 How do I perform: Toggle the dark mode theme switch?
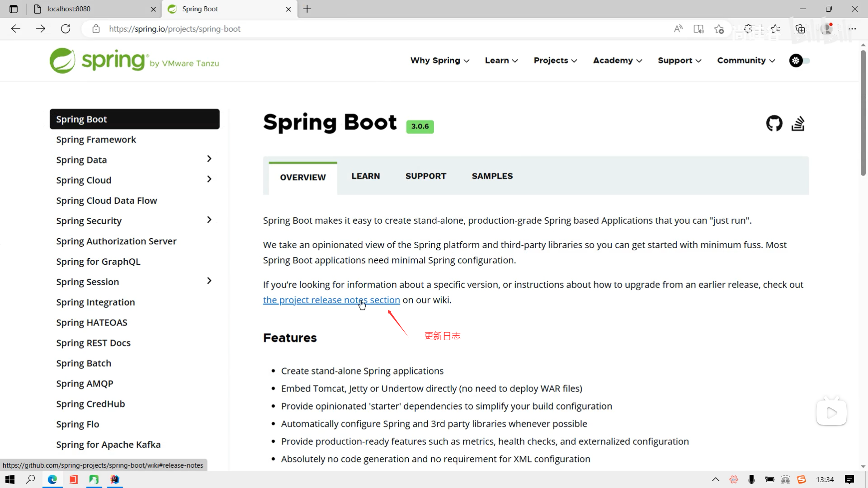pyautogui.click(x=799, y=61)
